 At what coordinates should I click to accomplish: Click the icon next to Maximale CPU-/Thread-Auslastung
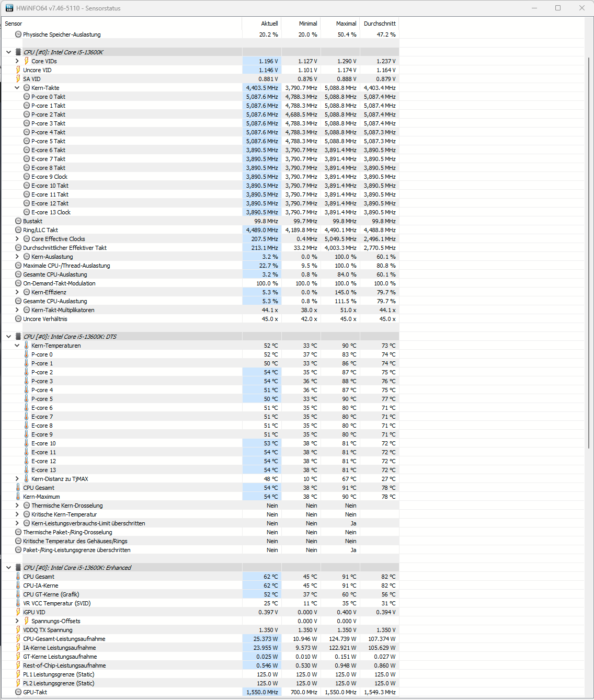coord(18,266)
